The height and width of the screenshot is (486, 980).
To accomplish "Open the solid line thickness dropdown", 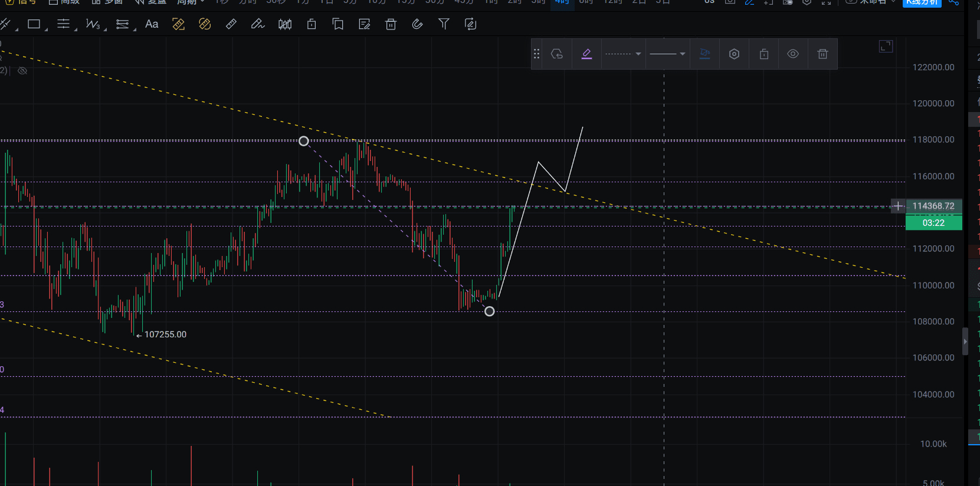I will (x=667, y=54).
